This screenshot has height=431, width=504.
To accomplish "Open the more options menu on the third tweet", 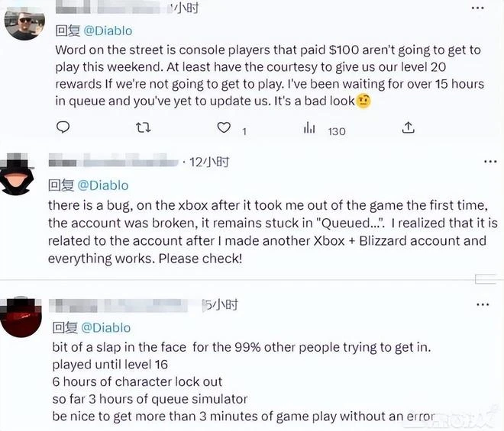I will pyautogui.click(x=483, y=304).
